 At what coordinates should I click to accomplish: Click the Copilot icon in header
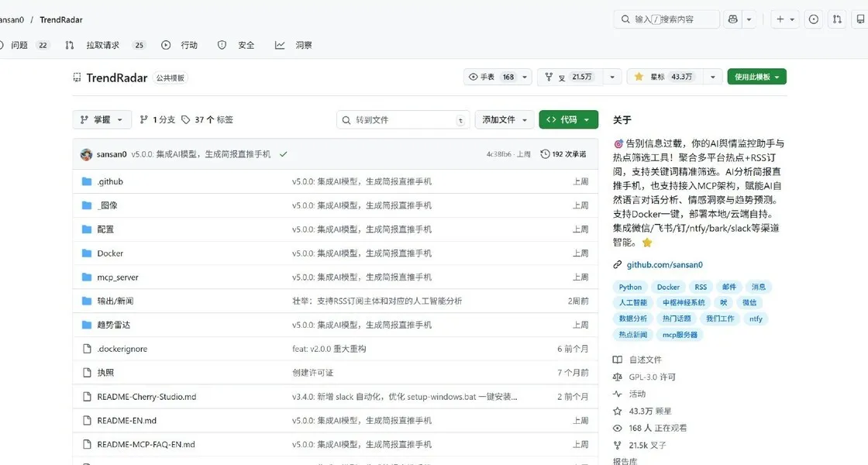pyautogui.click(x=732, y=19)
